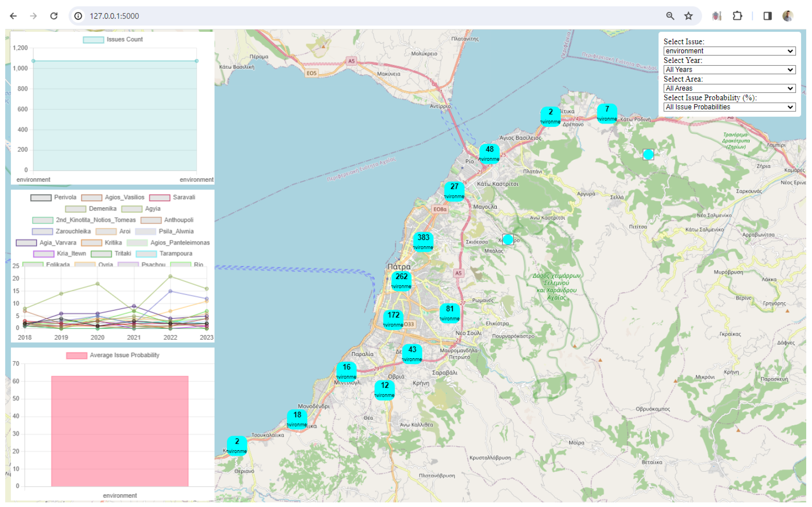Open the browser side panel icon
Image resolution: width=812 pixels, height=507 pixels.
[767, 16]
